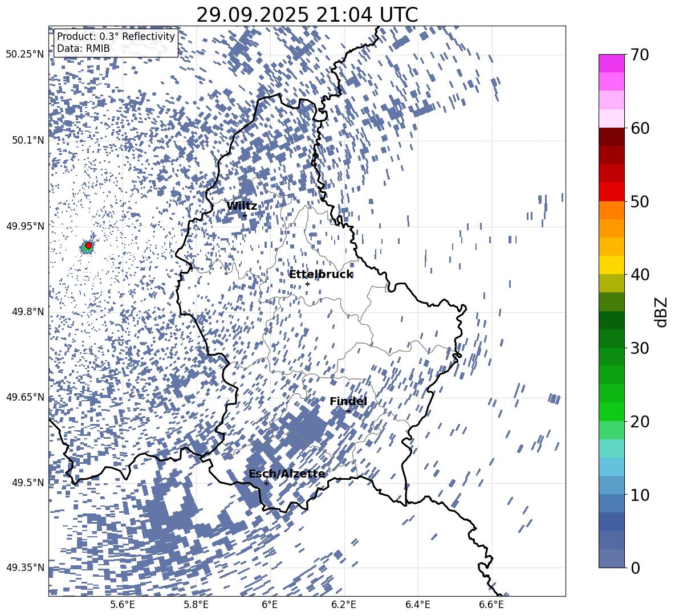Pick the magenta top colorbar segment

tap(612, 63)
